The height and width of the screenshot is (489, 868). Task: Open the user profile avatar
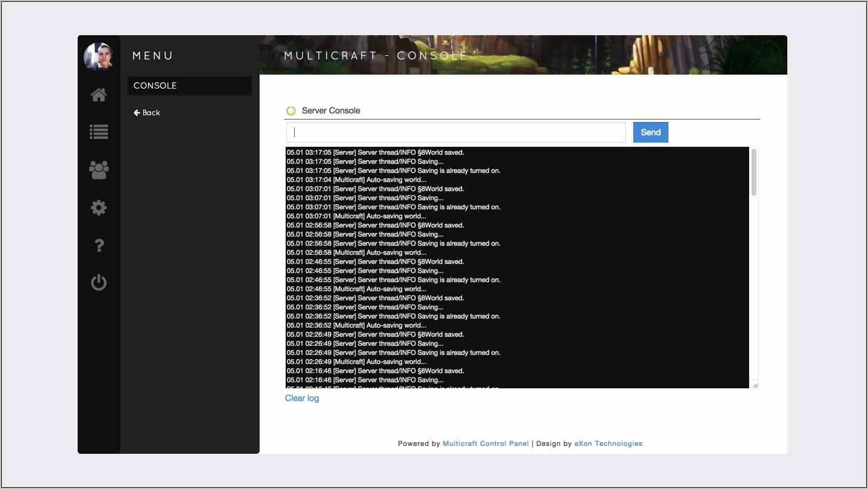click(98, 57)
